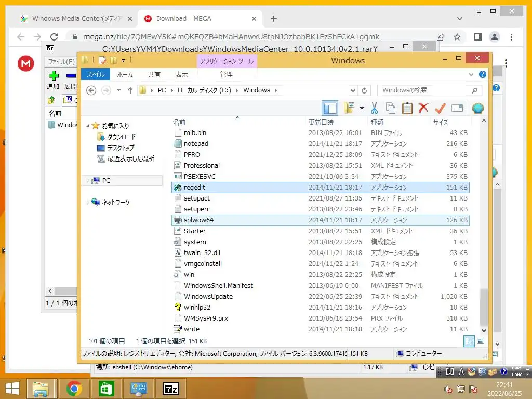Screen dimensions: 532x399
Task: Click the Properties card icon in toolbar
Action: point(457,108)
